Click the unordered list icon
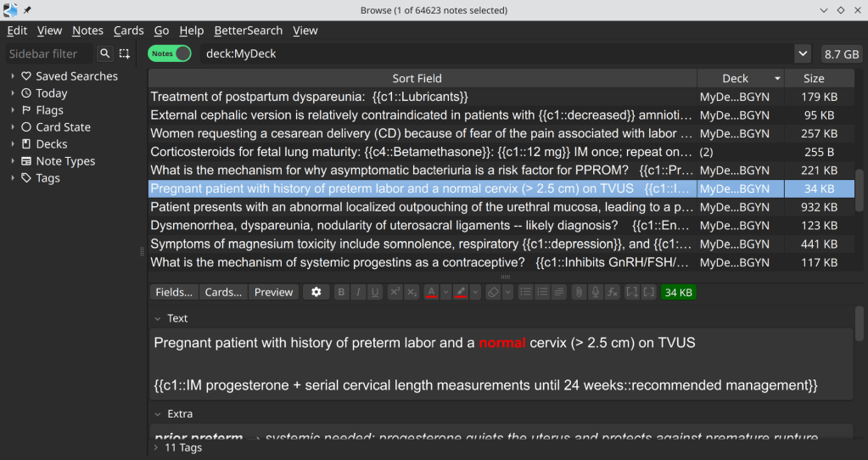This screenshot has width=868, height=460. [525, 292]
